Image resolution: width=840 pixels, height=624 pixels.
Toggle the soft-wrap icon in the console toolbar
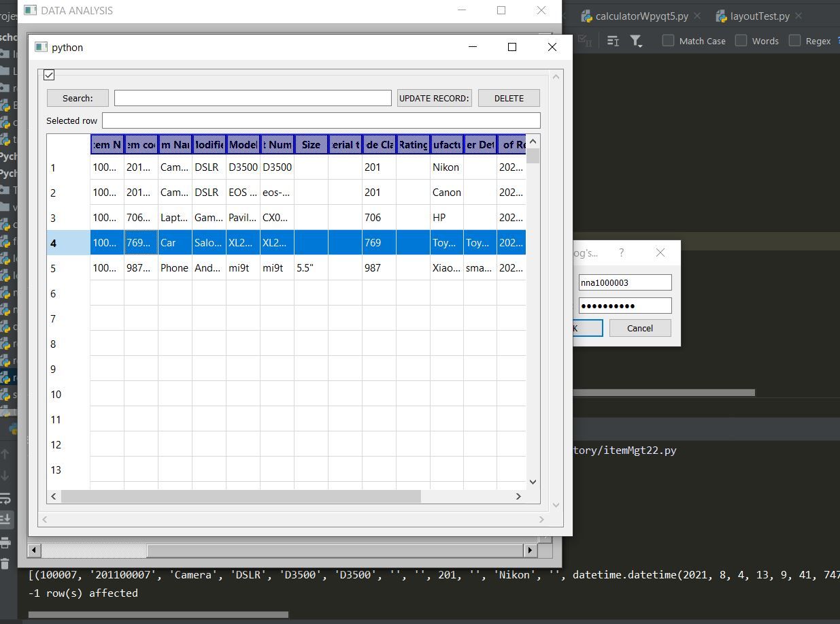pos(5,499)
